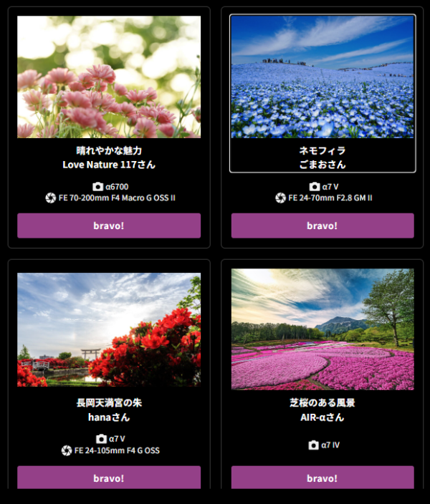
Task: Click the FE 70-200mm F4 Macro lens text
Action: click(x=117, y=198)
